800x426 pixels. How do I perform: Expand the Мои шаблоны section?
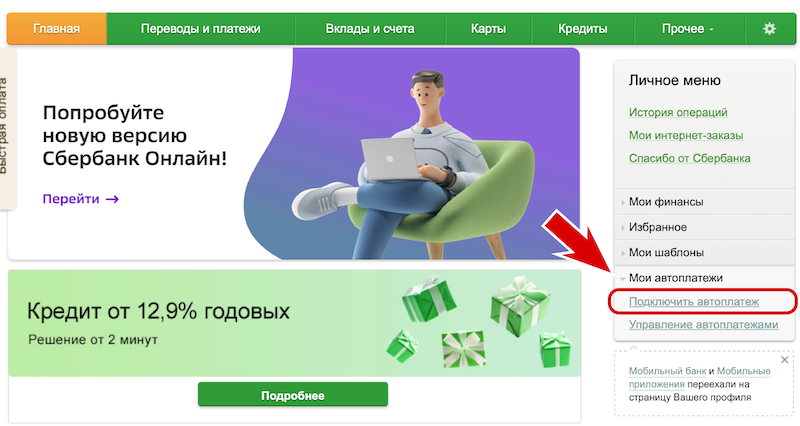tap(705, 253)
